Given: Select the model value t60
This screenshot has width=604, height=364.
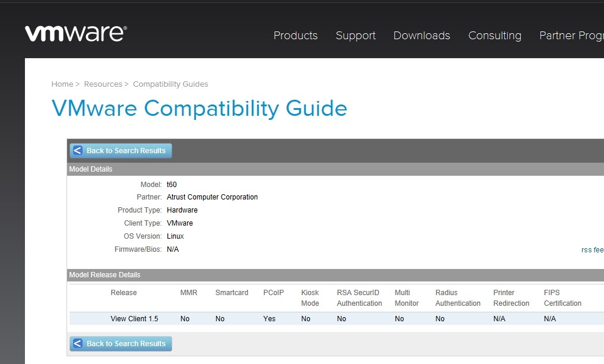Looking at the screenshot, I should click(172, 185).
